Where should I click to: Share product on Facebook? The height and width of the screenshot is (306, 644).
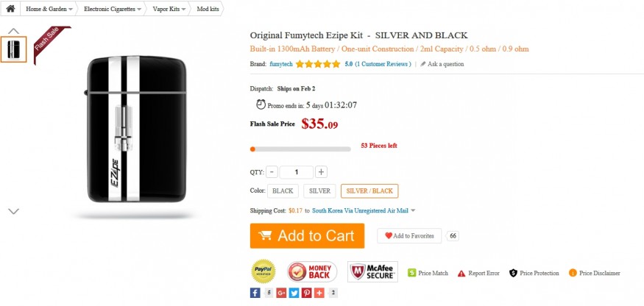[x=255, y=293]
